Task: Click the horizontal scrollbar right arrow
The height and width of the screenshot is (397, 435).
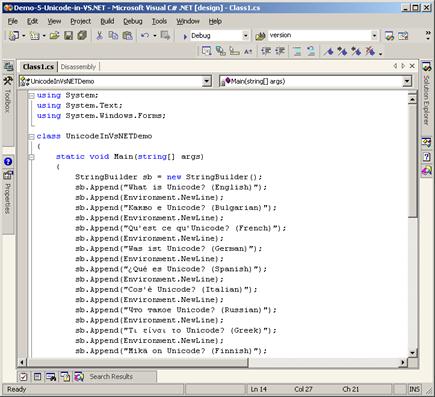Action: tap(403, 362)
